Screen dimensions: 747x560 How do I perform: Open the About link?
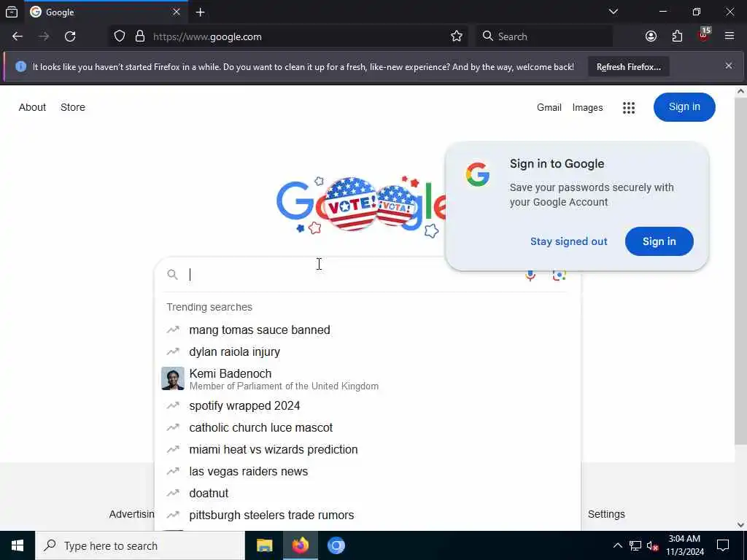tap(32, 107)
